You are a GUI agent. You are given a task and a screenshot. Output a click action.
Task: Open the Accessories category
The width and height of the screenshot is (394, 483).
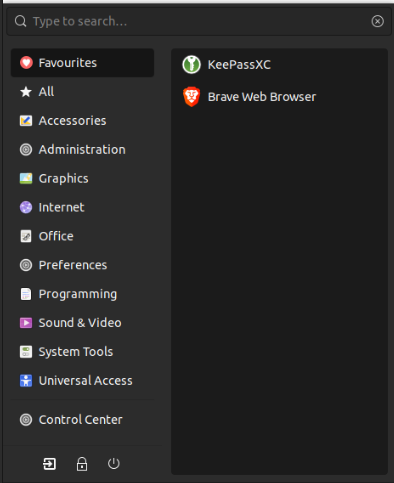[x=82, y=121]
